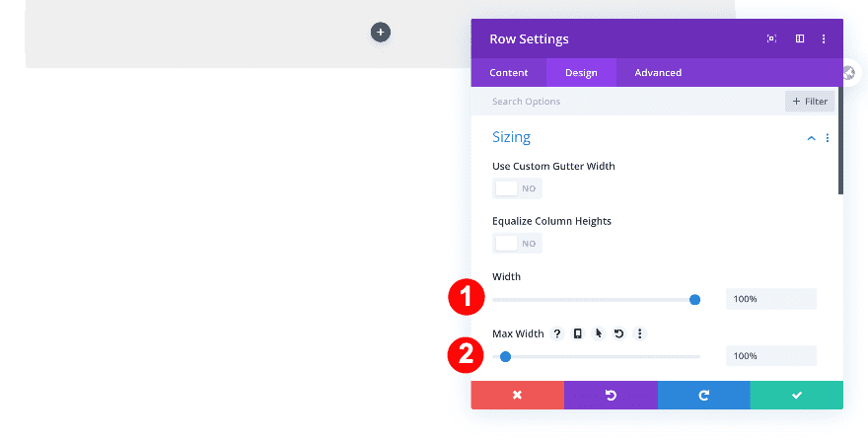Click the Filter button
868x442 pixels.
pos(810,102)
